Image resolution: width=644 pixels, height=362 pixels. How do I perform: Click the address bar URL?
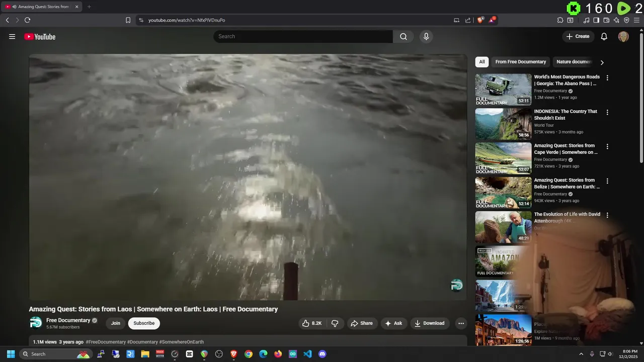tap(187, 20)
